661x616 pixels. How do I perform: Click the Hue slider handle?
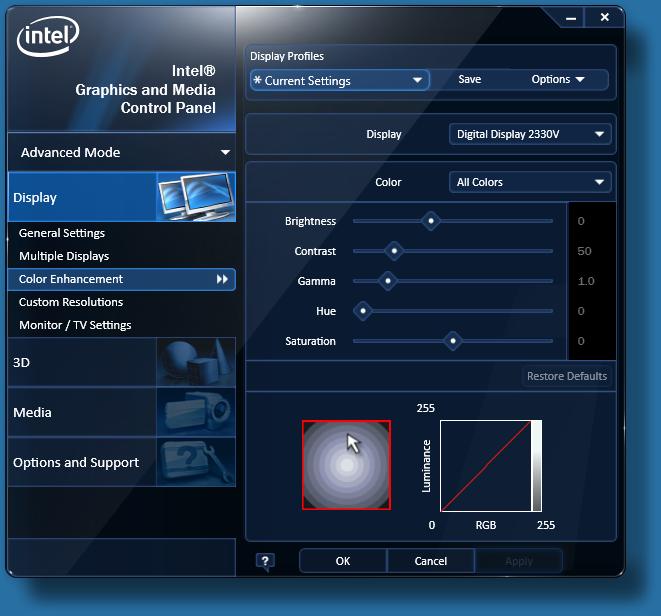point(363,311)
